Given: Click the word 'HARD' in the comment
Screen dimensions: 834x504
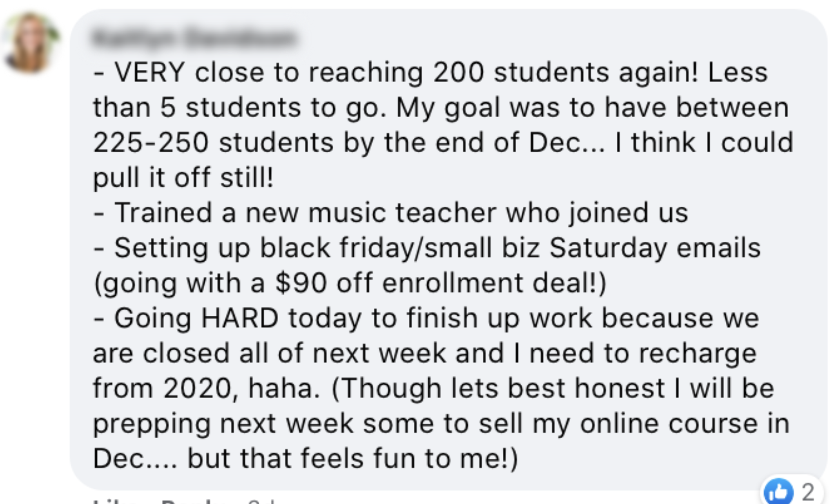Looking at the screenshot, I should pos(240,318).
